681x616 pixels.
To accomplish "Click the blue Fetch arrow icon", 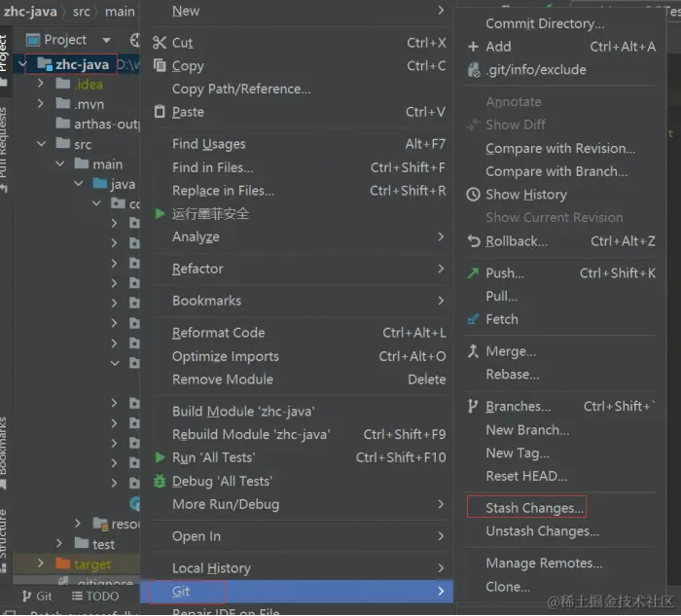I will tap(473, 319).
